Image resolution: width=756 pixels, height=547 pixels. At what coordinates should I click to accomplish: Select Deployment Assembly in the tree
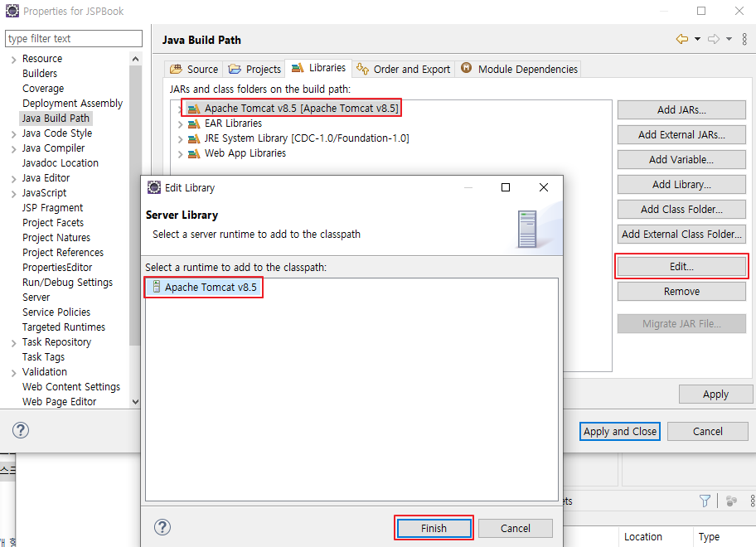tap(72, 103)
